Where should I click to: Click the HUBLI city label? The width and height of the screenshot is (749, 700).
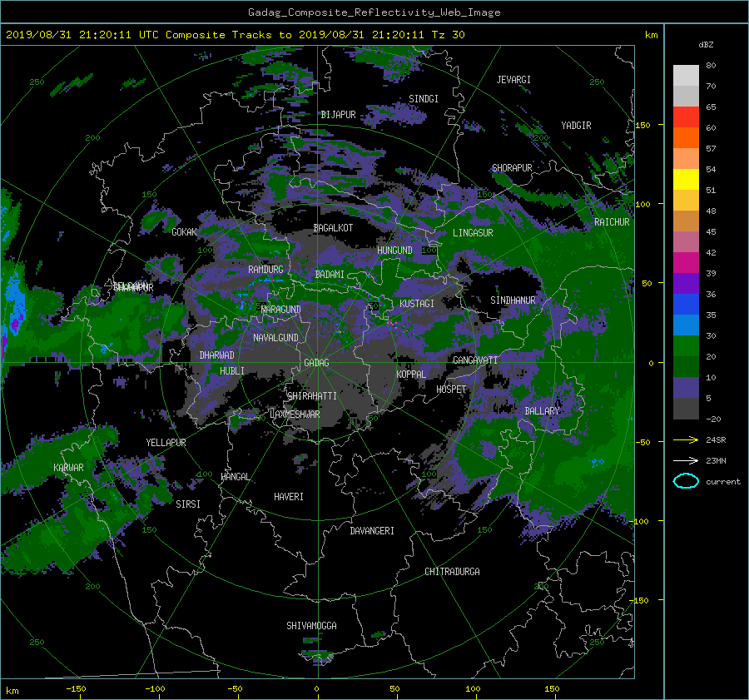[x=231, y=371]
